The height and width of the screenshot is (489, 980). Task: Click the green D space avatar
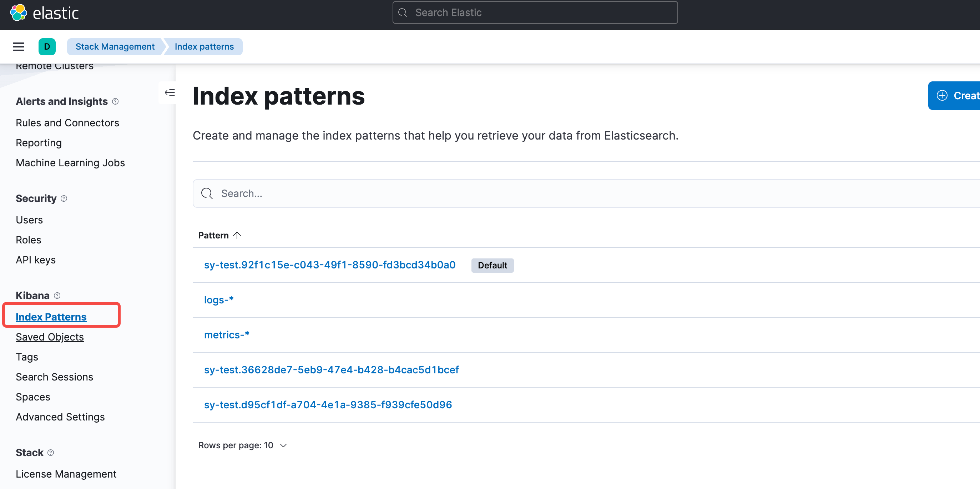[47, 47]
